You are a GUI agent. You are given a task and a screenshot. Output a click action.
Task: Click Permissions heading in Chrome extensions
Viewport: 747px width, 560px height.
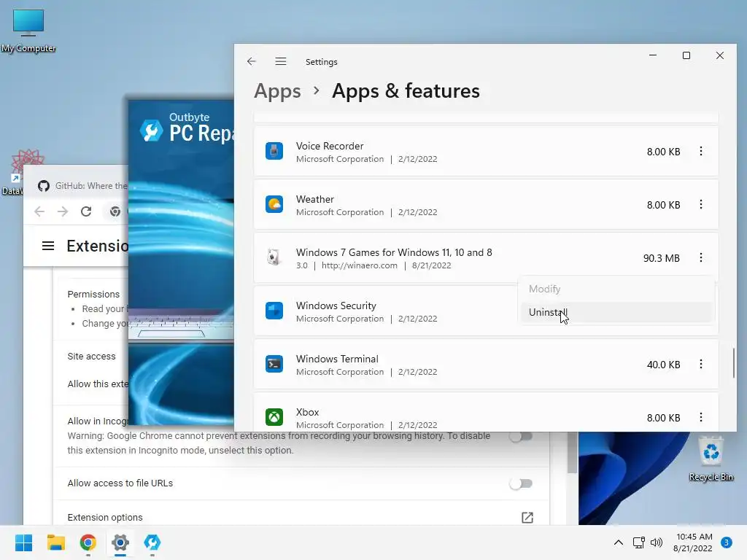tap(93, 295)
